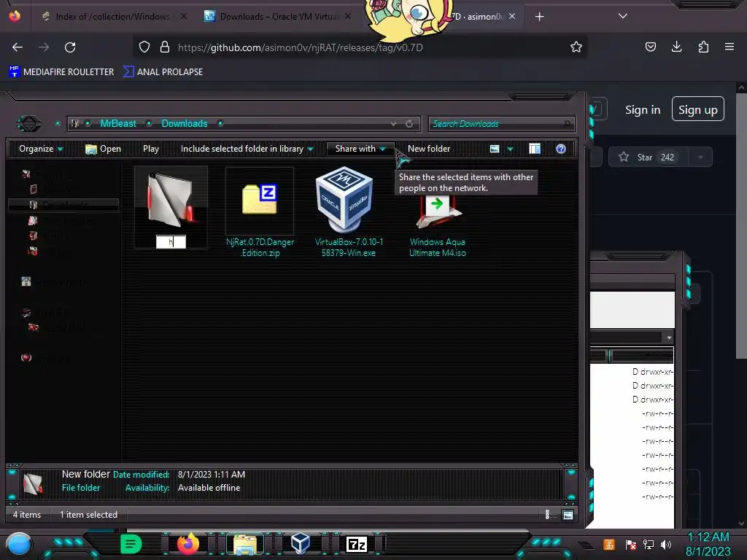Click the details view icon in the status bar
This screenshot has width=747, height=560.
[547, 514]
